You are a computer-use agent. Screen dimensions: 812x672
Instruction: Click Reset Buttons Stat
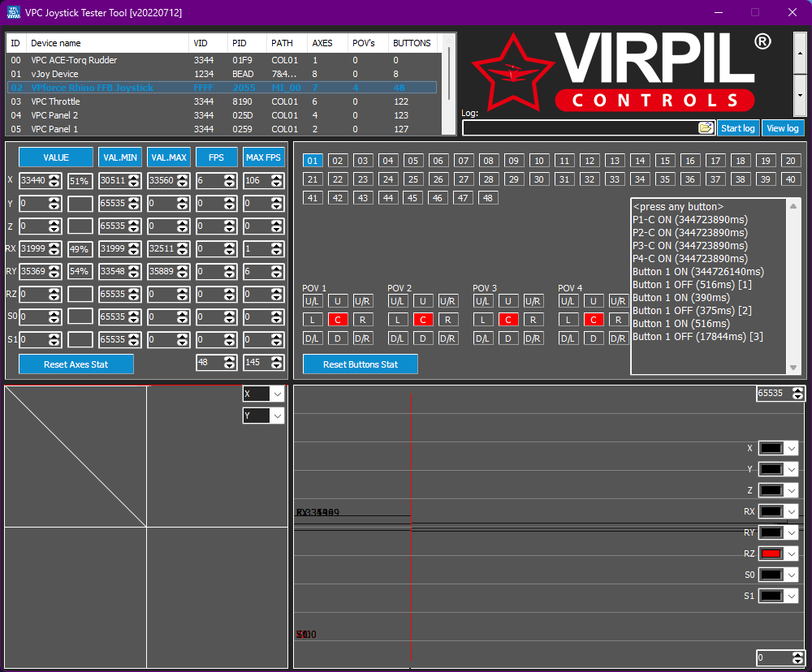pos(361,364)
